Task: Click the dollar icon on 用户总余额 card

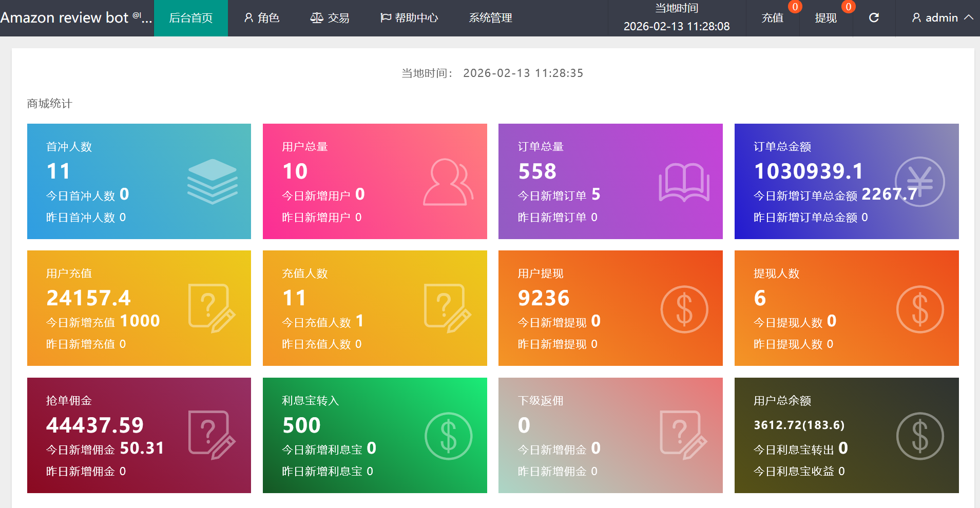Action: pyautogui.click(x=919, y=436)
